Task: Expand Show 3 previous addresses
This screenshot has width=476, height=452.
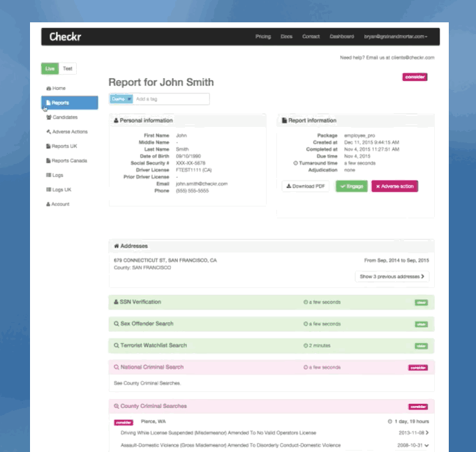Action: pos(392,276)
